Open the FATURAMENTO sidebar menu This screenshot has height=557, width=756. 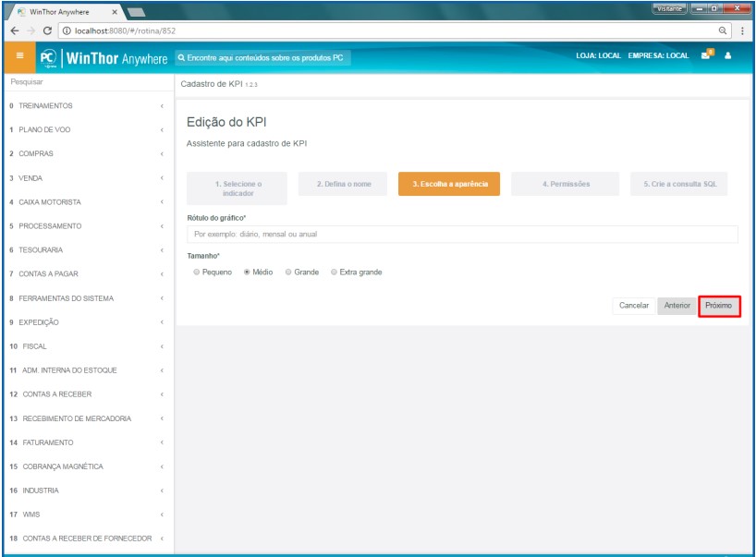coord(87,442)
